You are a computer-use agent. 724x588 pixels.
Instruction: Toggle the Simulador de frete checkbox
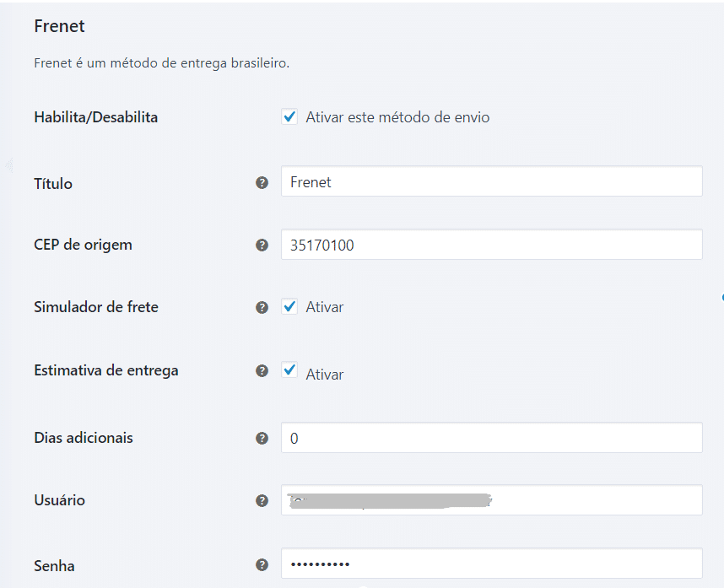pyautogui.click(x=289, y=307)
